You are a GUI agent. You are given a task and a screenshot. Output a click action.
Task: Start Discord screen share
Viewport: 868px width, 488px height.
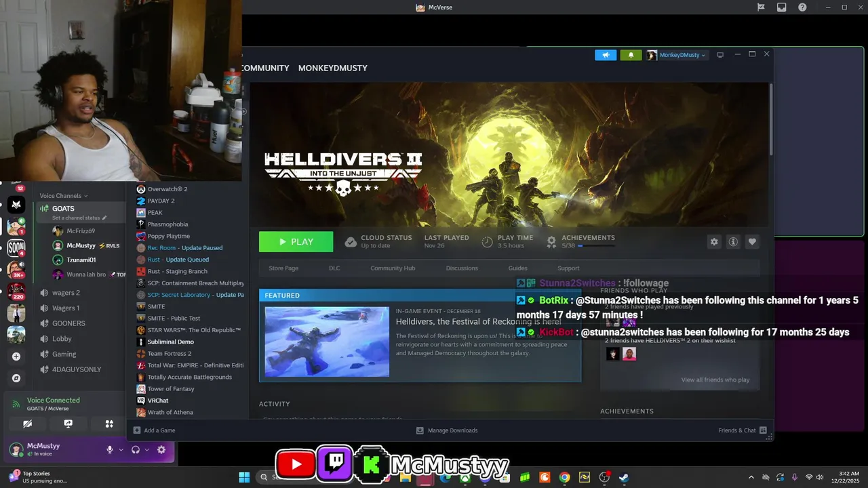pos(68,424)
